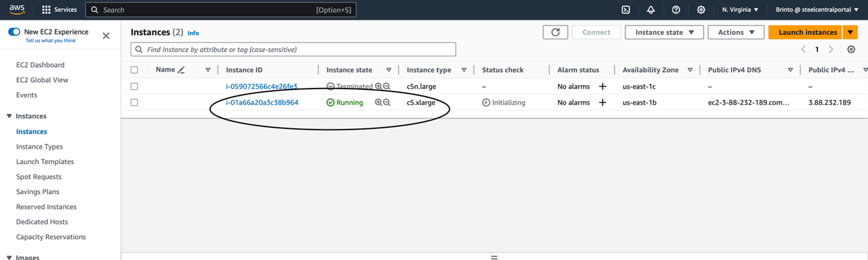
Task: Refresh the instances list
Action: 555,32
